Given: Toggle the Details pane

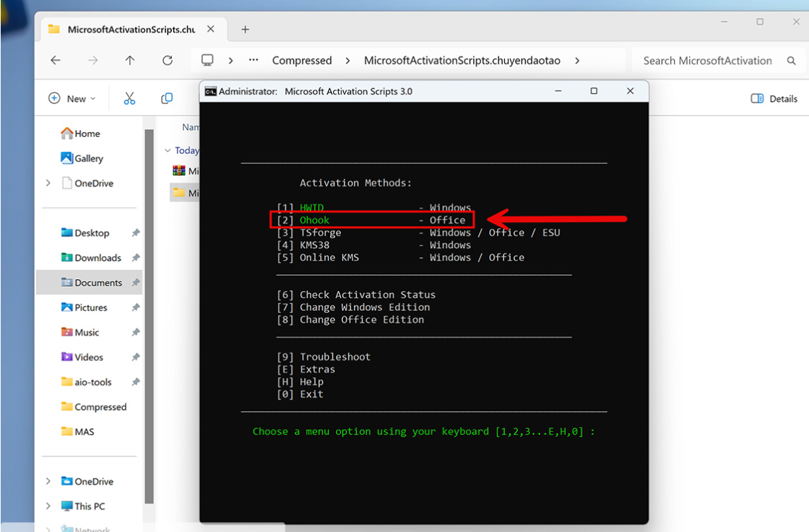Looking at the screenshot, I should (x=774, y=99).
